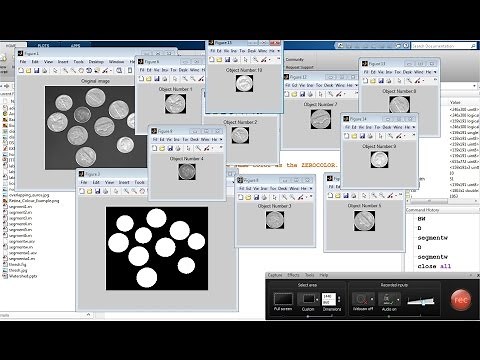Switch to the PLOTS tab in MATLAB
This screenshot has width=480, height=360.
pyautogui.click(x=43, y=46)
